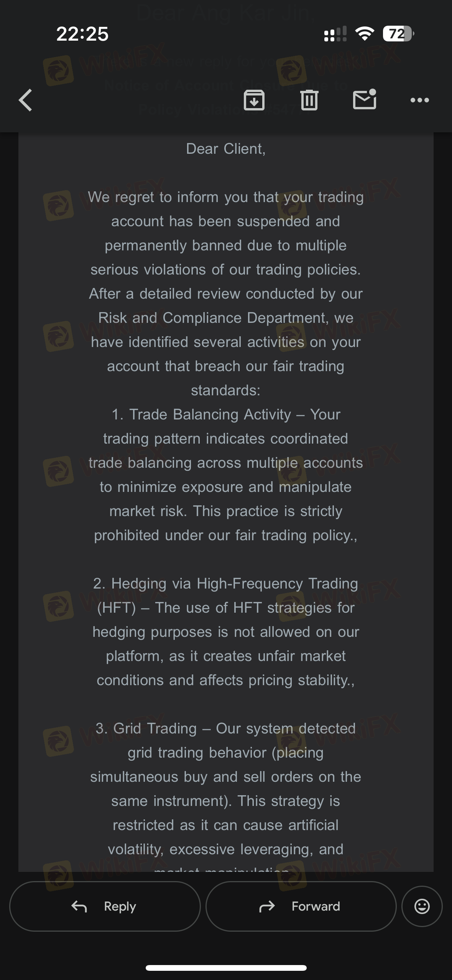Tap the battery level indicator

[x=398, y=34]
